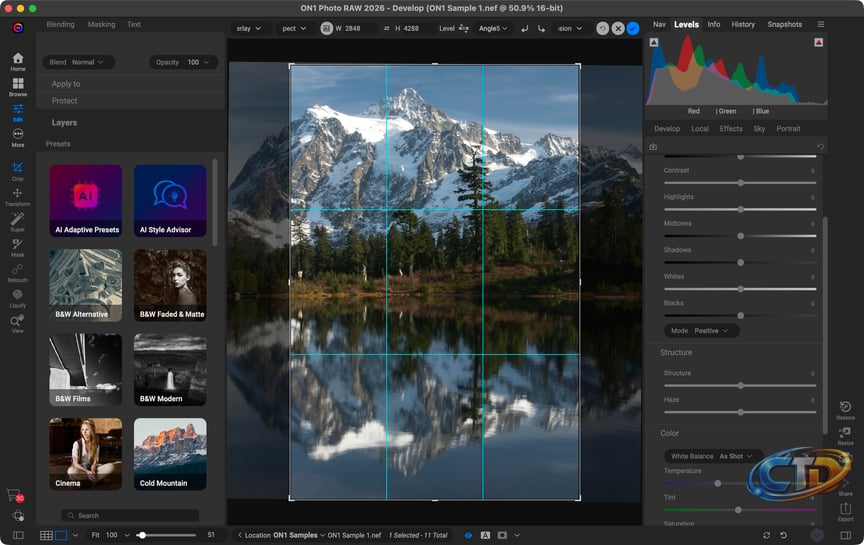Open the Angle dropdown
The image size is (864, 545).
tap(493, 29)
